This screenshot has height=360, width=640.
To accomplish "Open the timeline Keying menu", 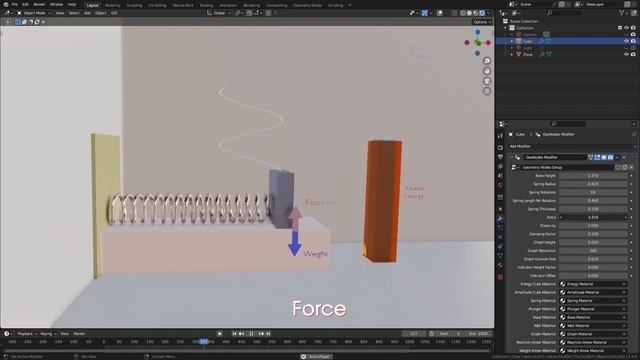I will (47, 334).
